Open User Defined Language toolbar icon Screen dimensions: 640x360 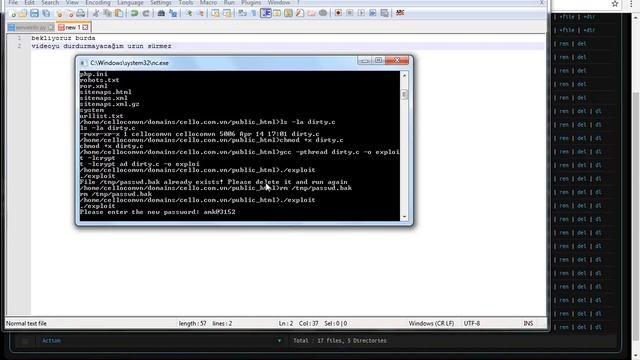tap(277, 13)
